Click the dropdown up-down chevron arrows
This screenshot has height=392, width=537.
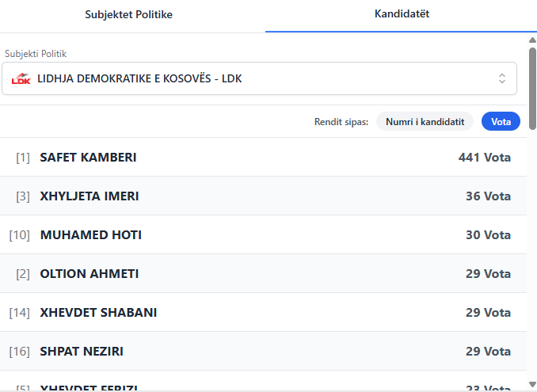[x=501, y=78]
